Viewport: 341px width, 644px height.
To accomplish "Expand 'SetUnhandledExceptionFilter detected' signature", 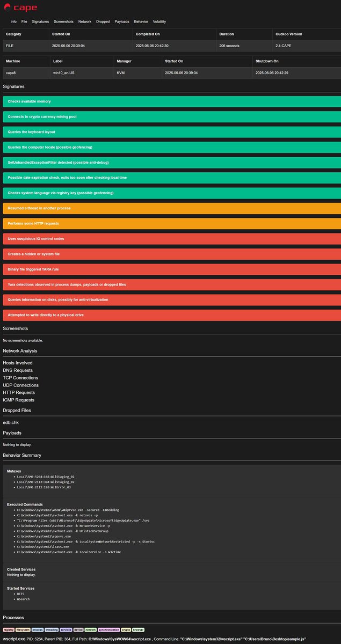I will [172, 162].
